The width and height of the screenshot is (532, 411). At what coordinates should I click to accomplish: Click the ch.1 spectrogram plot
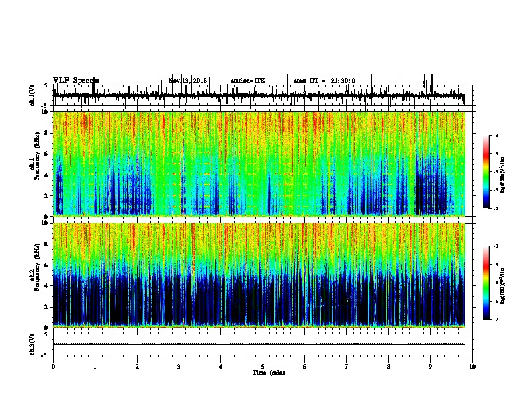click(x=259, y=164)
